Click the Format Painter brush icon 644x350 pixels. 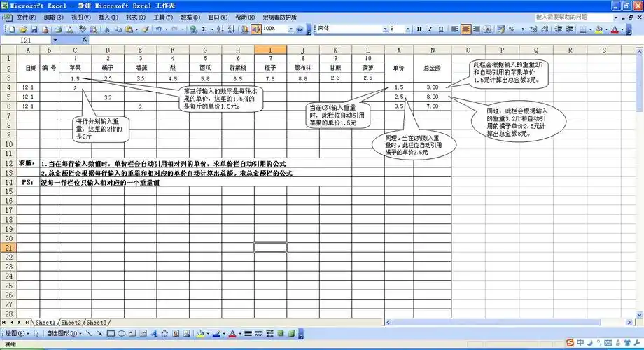(145, 29)
